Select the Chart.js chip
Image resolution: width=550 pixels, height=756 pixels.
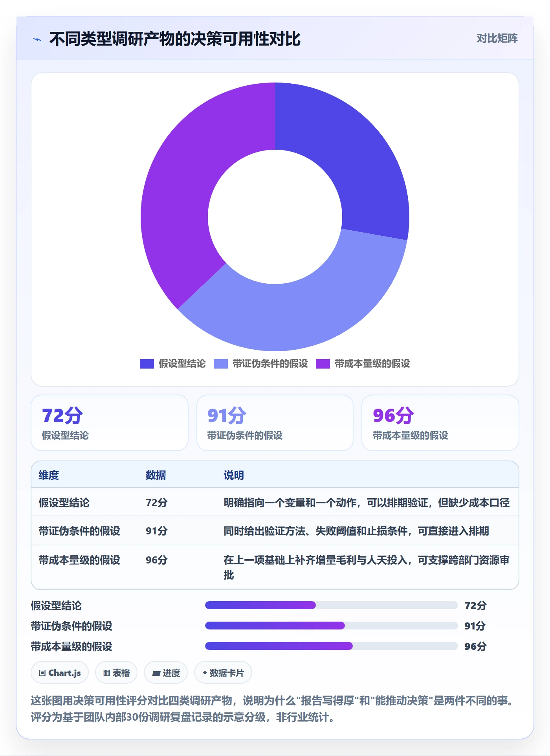[60, 673]
